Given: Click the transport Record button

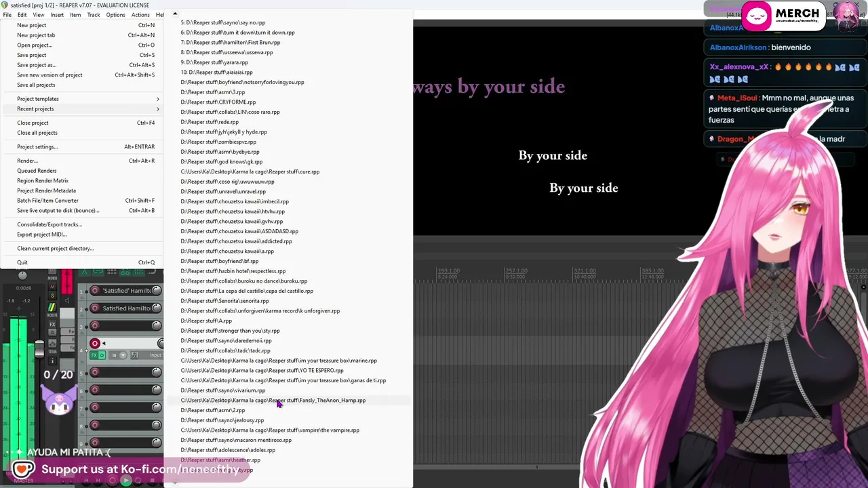Looking at the screenshot, I should 113,481.
